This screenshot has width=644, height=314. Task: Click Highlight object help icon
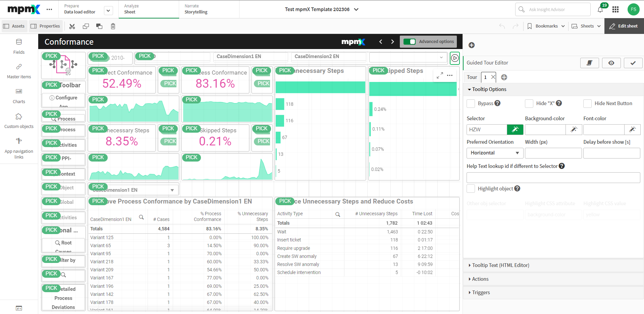pos(517,188)
